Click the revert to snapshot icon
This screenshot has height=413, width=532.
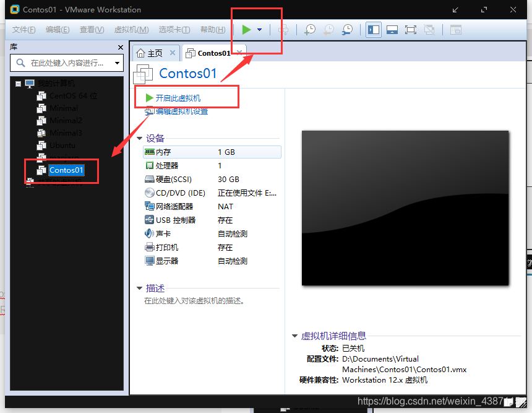tap(328, 30)
